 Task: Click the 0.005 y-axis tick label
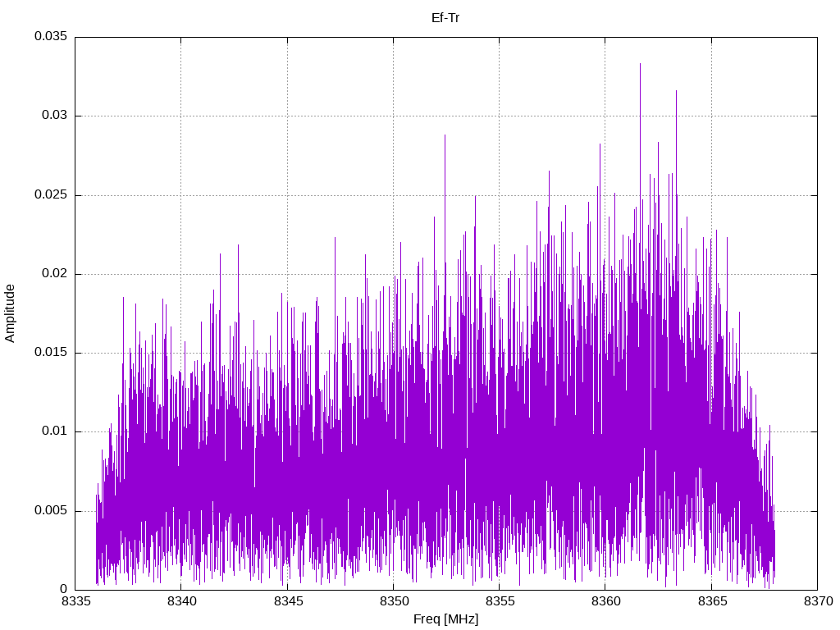(51, 510)
